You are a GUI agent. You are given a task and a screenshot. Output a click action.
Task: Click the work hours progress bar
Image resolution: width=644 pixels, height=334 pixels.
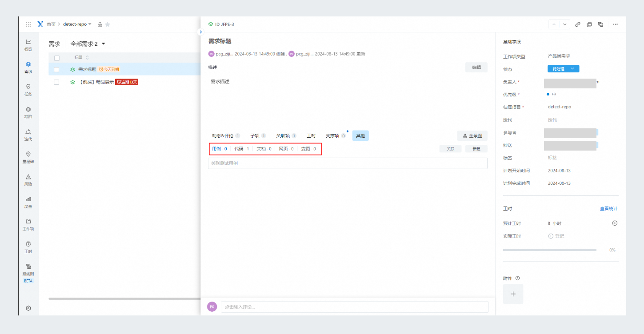click(549, 250)
